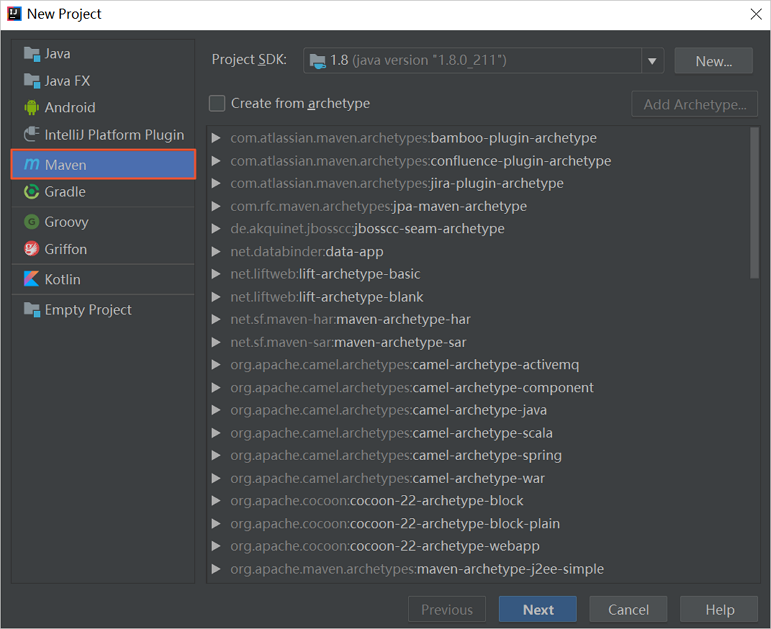The image size is (771, 629).
Task: Expand maven-archetype-har entry
Action: 216,319
